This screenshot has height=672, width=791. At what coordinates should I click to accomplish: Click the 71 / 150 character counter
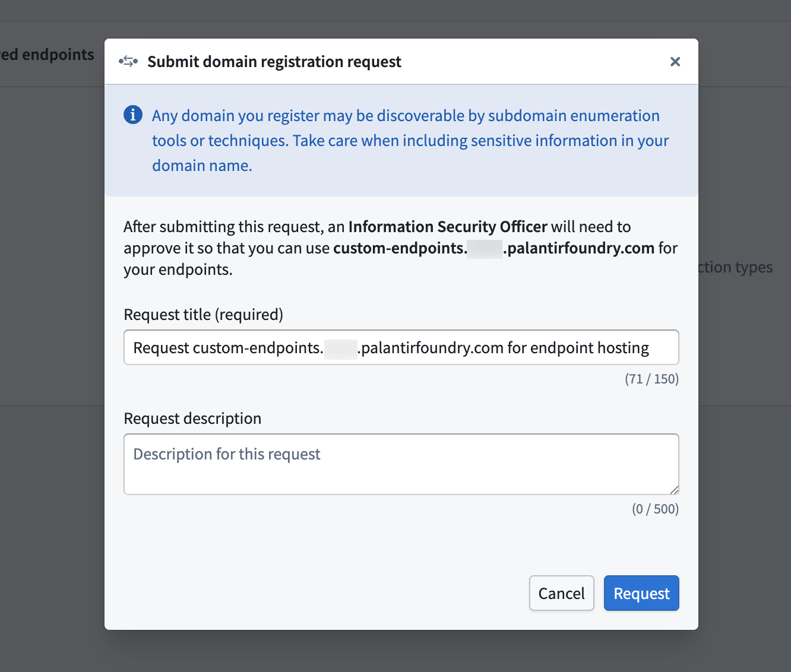pyautogui.click(x=651, y=379)
